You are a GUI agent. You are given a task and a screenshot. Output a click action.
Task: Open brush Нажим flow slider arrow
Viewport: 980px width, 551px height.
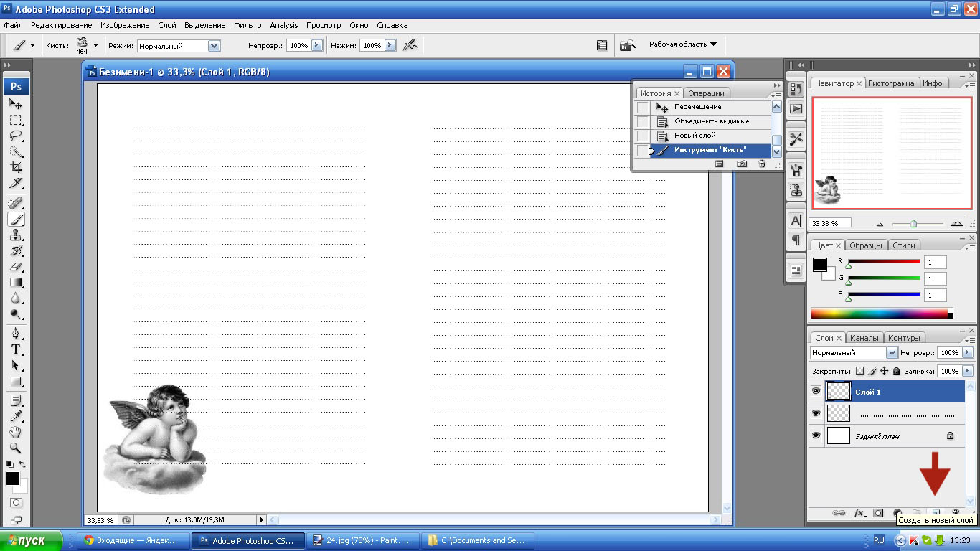point(390,45)
